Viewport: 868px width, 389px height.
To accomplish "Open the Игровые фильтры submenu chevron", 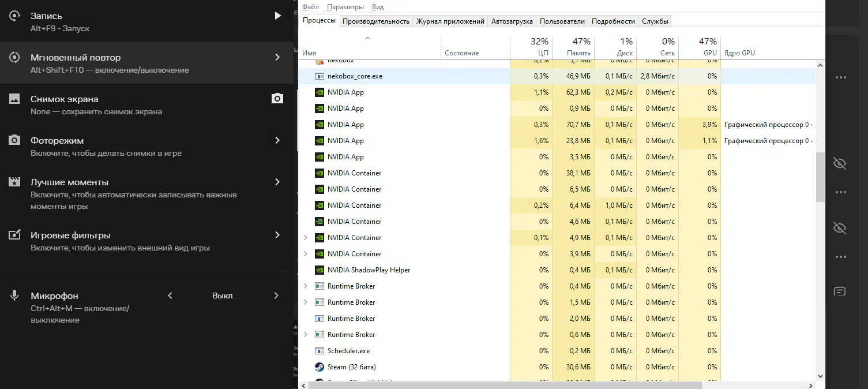I will coord(277,235).
